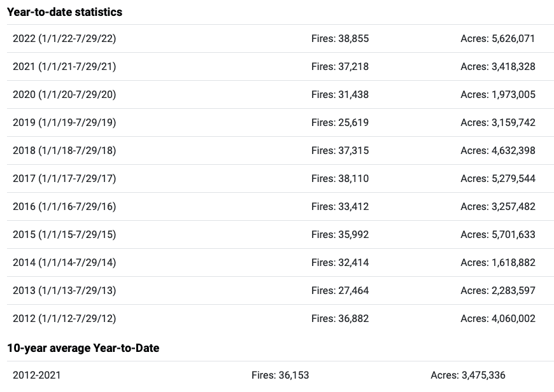This screenshot has width=554, height=392.
Task: Click Acres: 5,701,633 for 2015
Action: tap(498, 234)
